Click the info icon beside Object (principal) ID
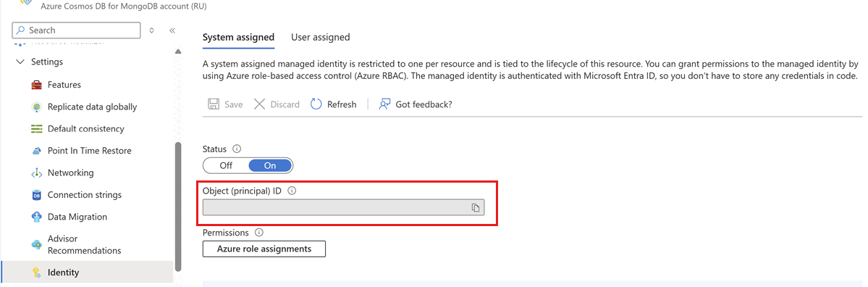Viewport: 868px width, 287px height. (292, 191)
